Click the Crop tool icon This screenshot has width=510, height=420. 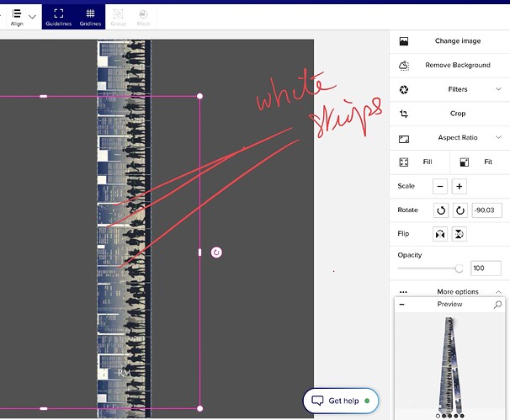(404, 114)
